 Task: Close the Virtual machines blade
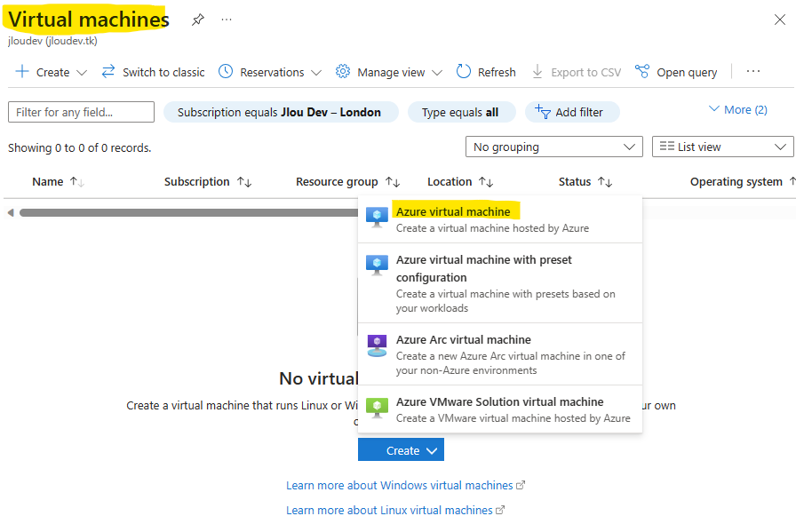coord(780,20)
